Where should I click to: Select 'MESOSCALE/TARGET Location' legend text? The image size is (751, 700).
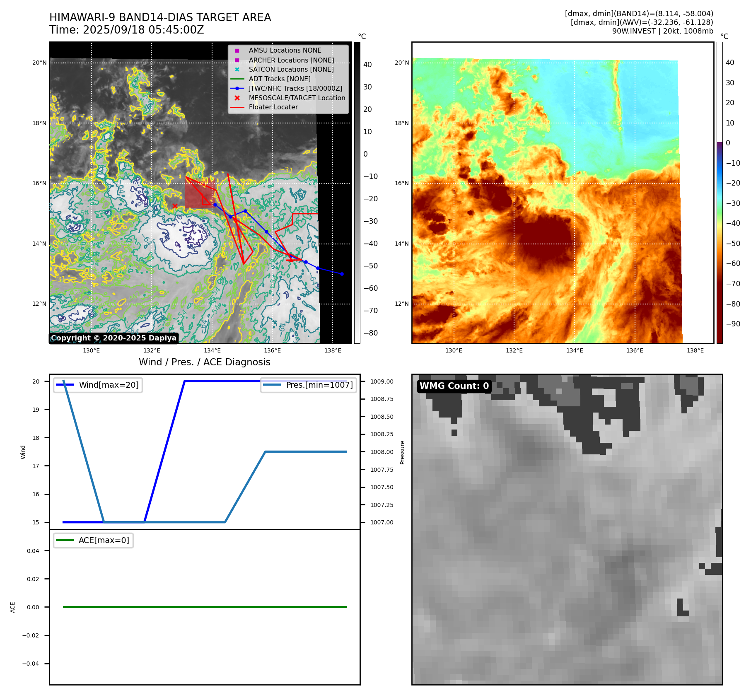click(x=297, y=98)
